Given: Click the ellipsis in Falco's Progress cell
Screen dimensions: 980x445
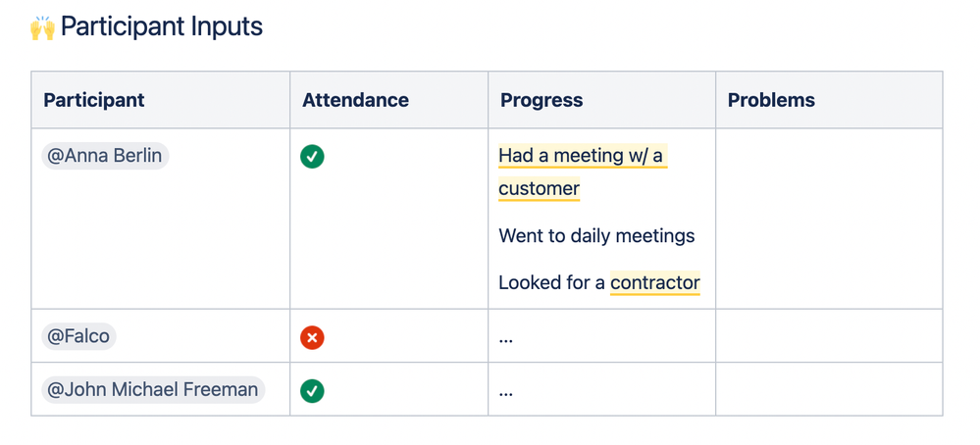Looking at the screenshot, I should tap(506, 338).
